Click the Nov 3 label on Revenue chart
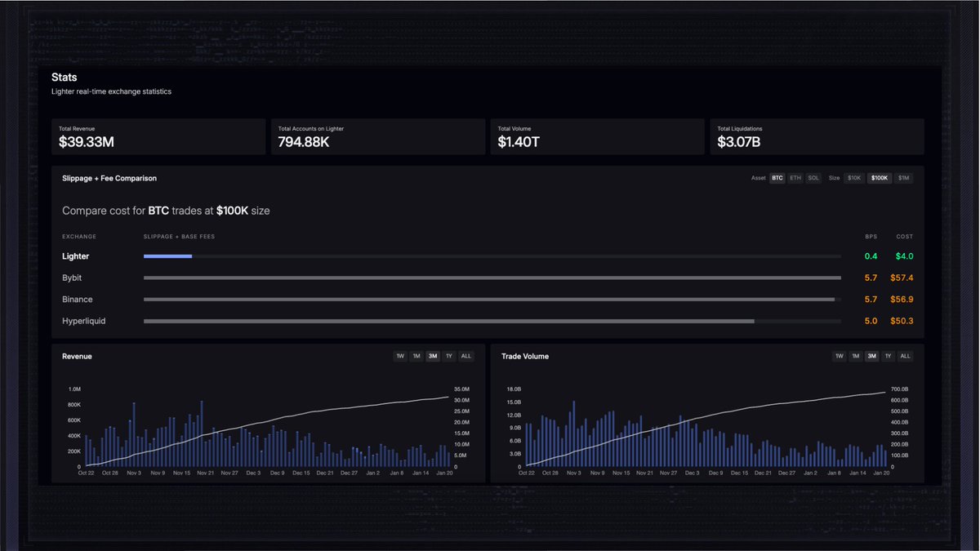Viewport: 980px width, 551px height. pyautogui.click(x=133, y=473)
